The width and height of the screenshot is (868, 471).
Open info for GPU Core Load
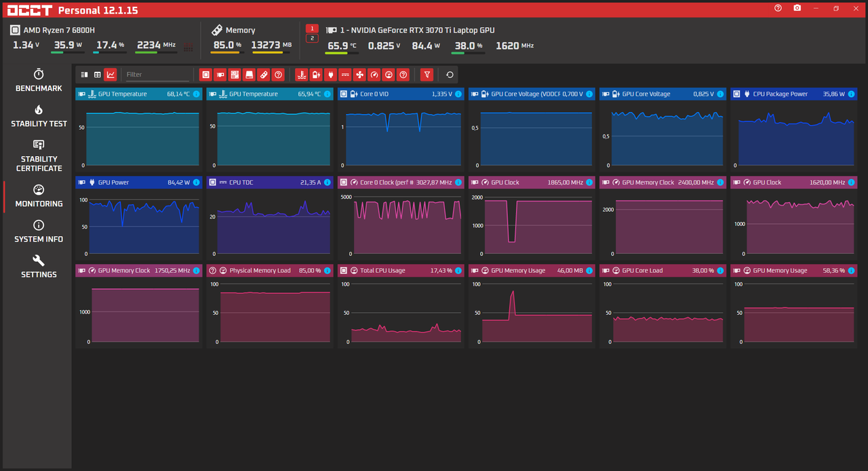point(721,271)
